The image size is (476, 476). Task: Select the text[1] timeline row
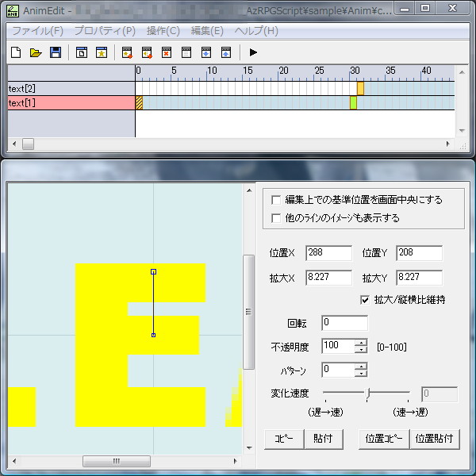(x=71, y=103)
